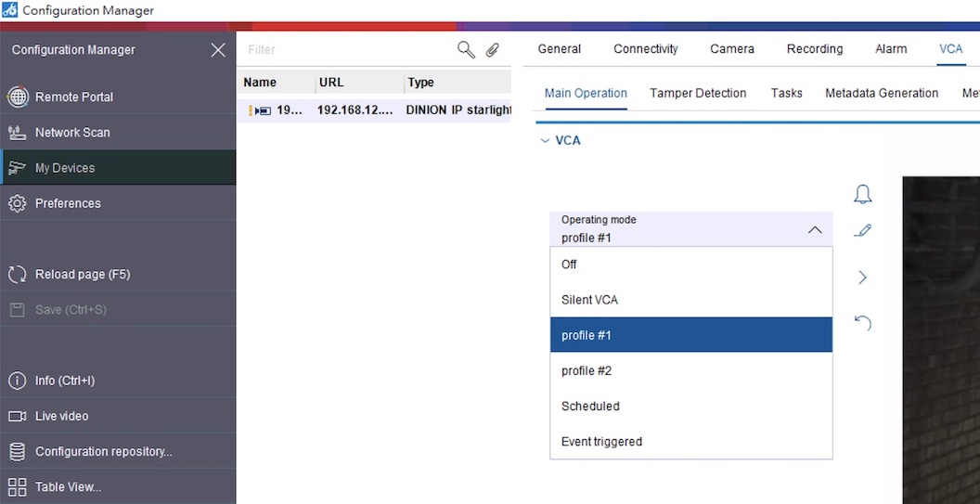Open Preferences from the sidebar
The height and width of the screenshot is (504, 980).
(x=118, y=203)
